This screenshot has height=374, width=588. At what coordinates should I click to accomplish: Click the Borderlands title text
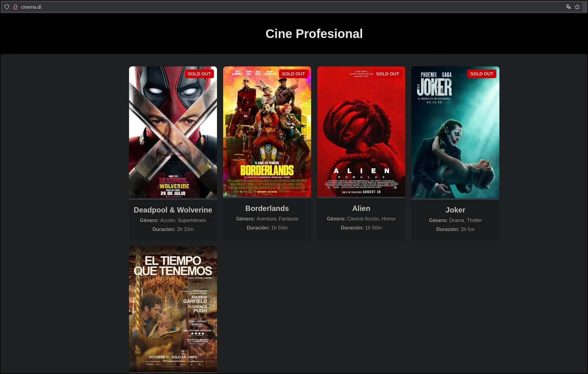point(267,208)
